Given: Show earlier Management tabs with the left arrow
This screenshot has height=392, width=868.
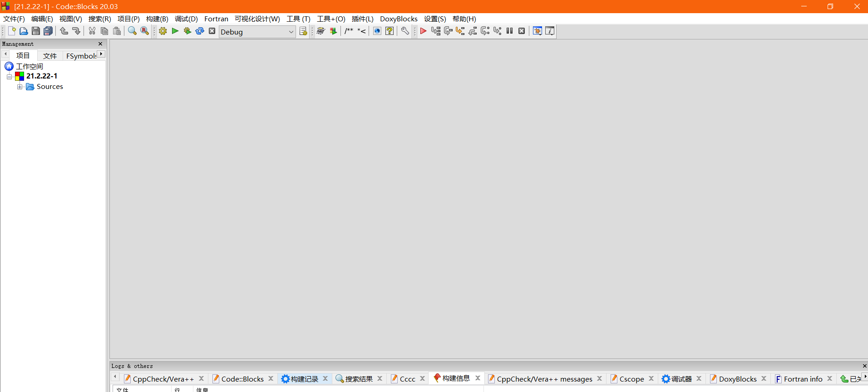Looking at the screenshot, I should [5, 54].
